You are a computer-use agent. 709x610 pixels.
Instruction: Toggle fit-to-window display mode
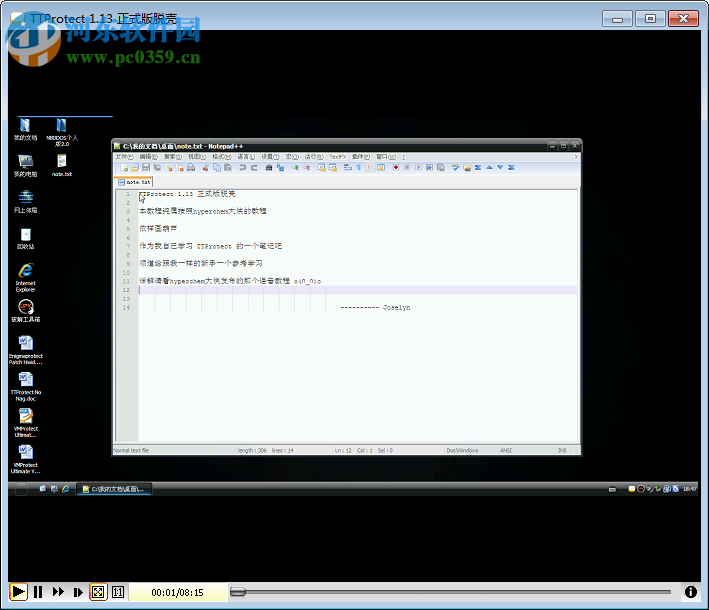(x=98, y=592)
